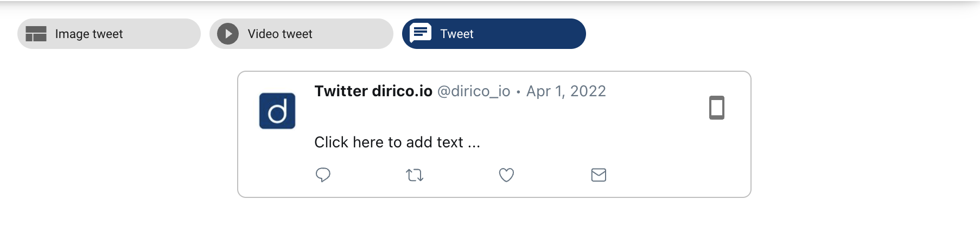Click the reply speech bubble icon

pyautogui.click(x=323, y=175)
